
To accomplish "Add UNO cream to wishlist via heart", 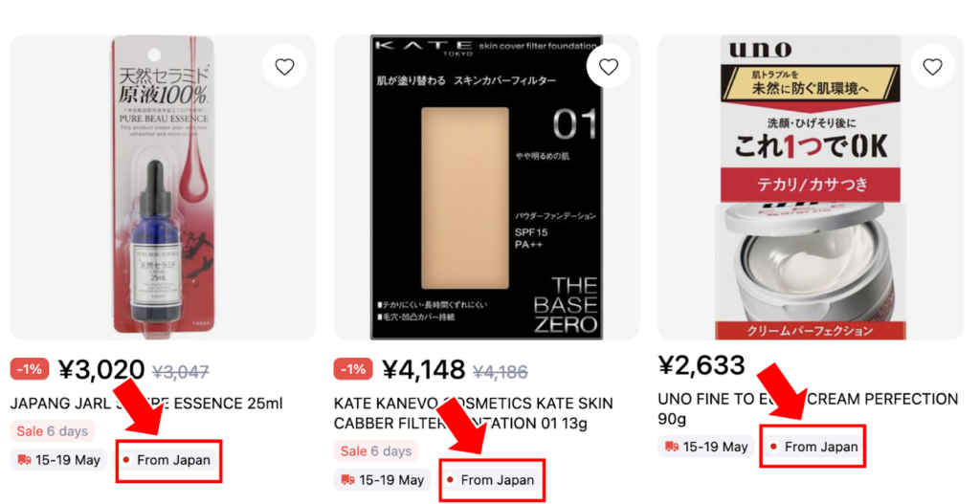I will (x=933, y=66).
